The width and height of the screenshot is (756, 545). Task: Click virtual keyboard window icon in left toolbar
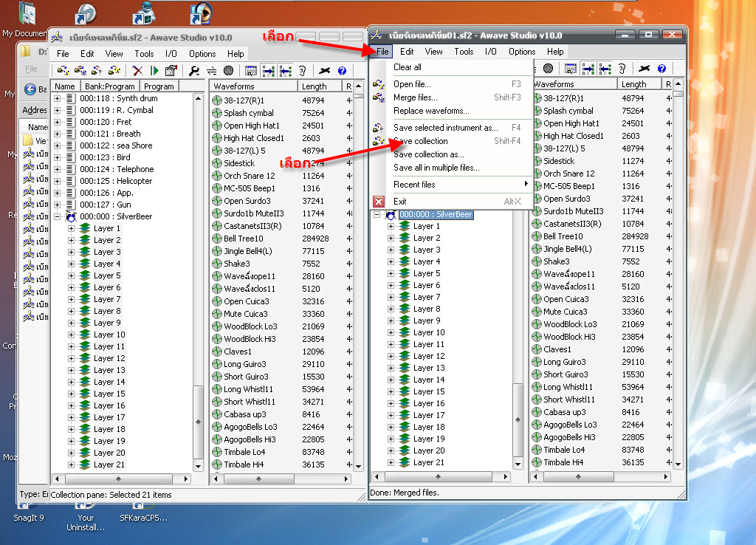[x=251, y=71]
